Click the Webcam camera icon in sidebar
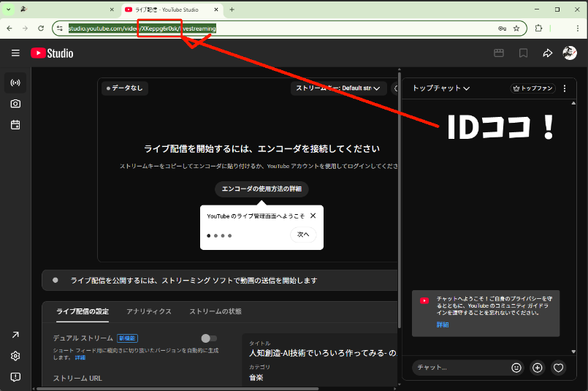 pos(15,104)
